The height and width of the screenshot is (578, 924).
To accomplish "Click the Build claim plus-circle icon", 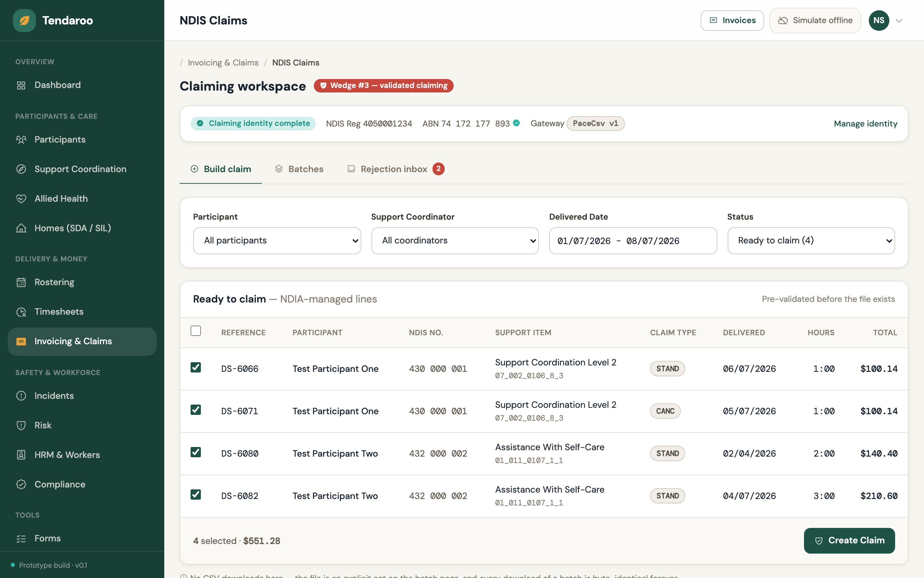I will [x=194, y=169].
